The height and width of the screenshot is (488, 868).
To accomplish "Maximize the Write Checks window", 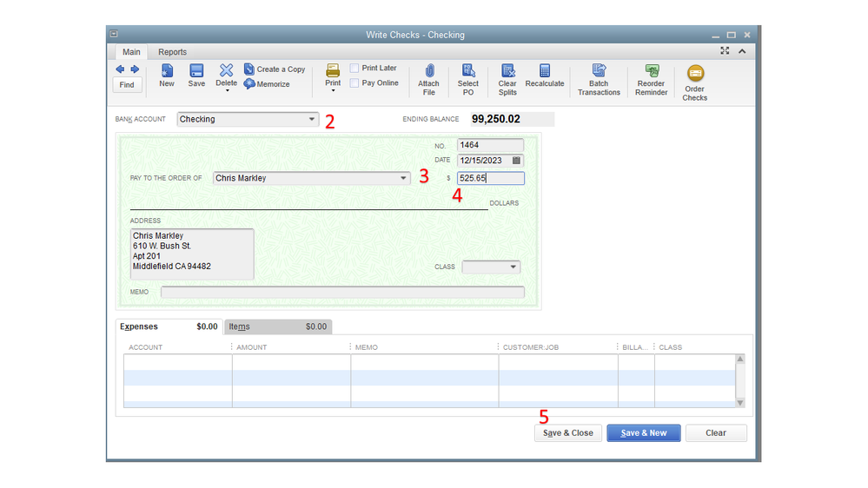I will (732, 35).
